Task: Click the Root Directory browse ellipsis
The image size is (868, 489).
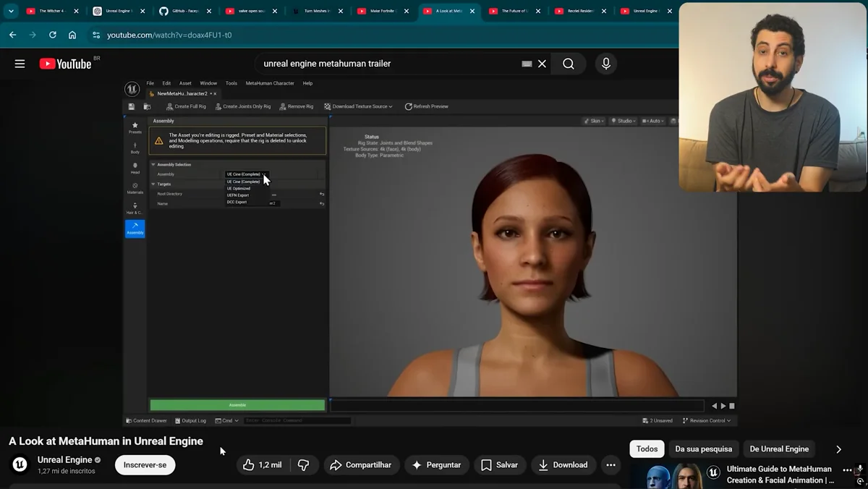Action: click(274, 194)
